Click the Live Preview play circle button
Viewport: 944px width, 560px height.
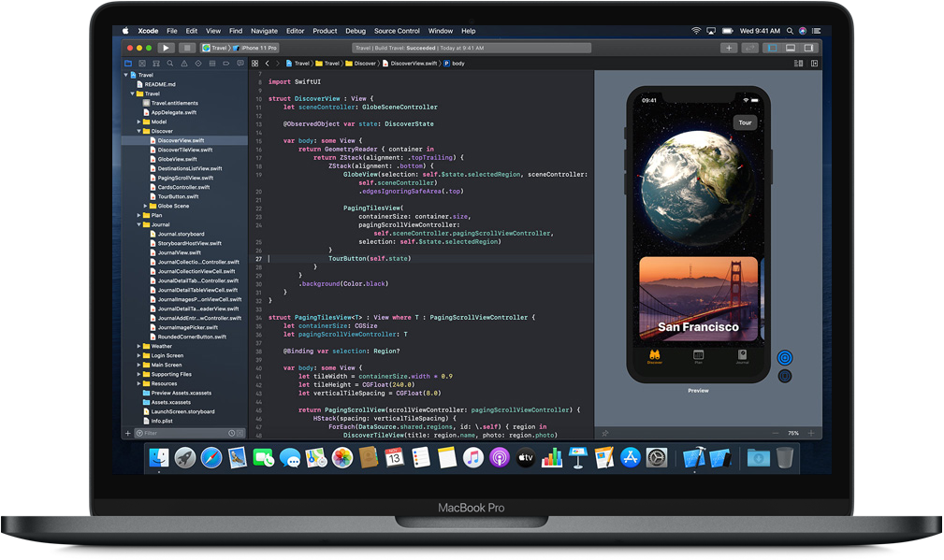tap(785, 358)
